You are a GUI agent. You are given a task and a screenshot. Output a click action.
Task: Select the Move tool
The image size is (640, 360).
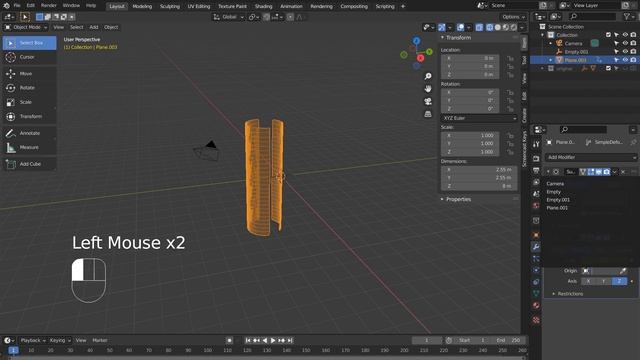click(x=29, y=73)
